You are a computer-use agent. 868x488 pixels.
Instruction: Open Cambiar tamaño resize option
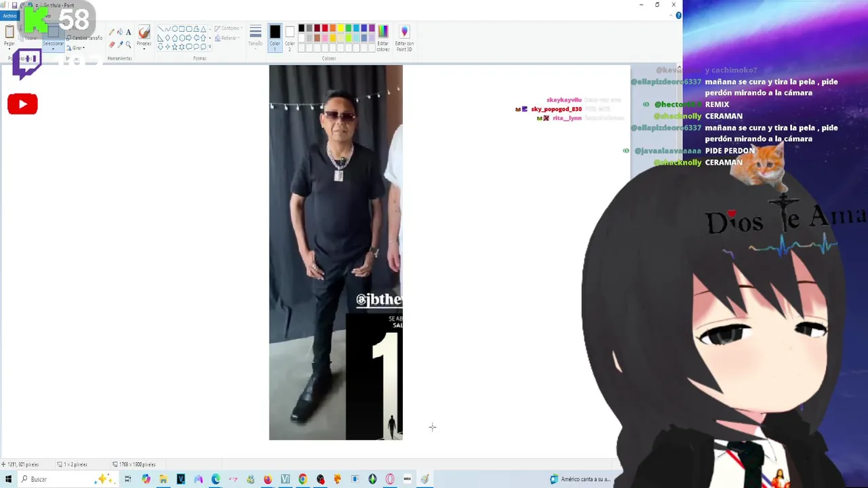click(84, 38)
